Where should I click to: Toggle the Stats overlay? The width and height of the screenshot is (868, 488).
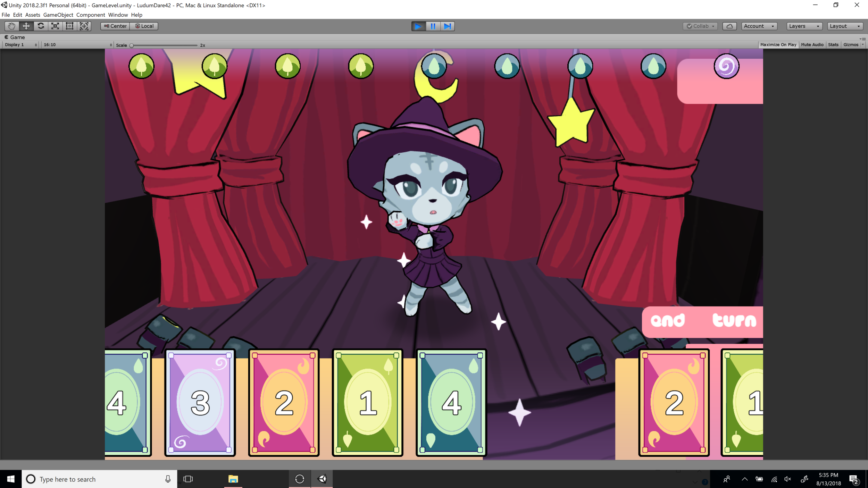833,45
